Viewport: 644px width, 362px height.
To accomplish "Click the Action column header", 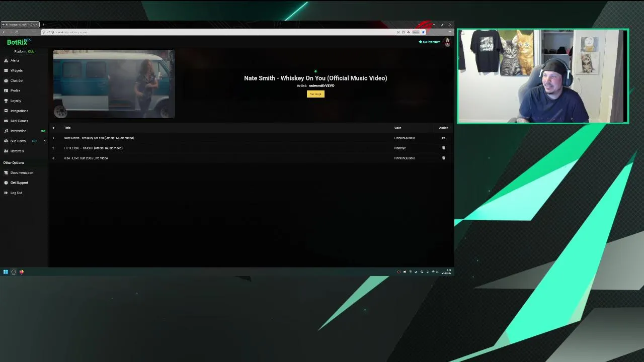I will coord(443,128).
